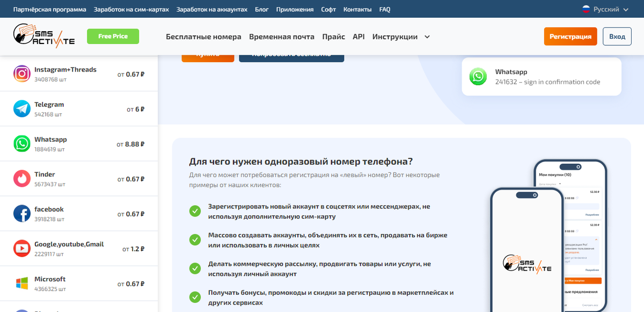This screenshot has width=644, height=312.
Task: Open Бесплатные номера in navigation
Action: click(x=203, y=37)
